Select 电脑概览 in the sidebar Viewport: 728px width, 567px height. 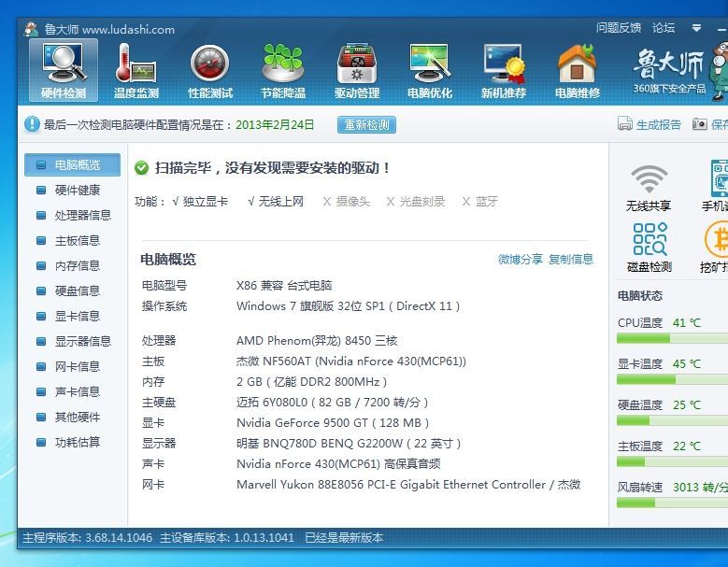point(73,164)
